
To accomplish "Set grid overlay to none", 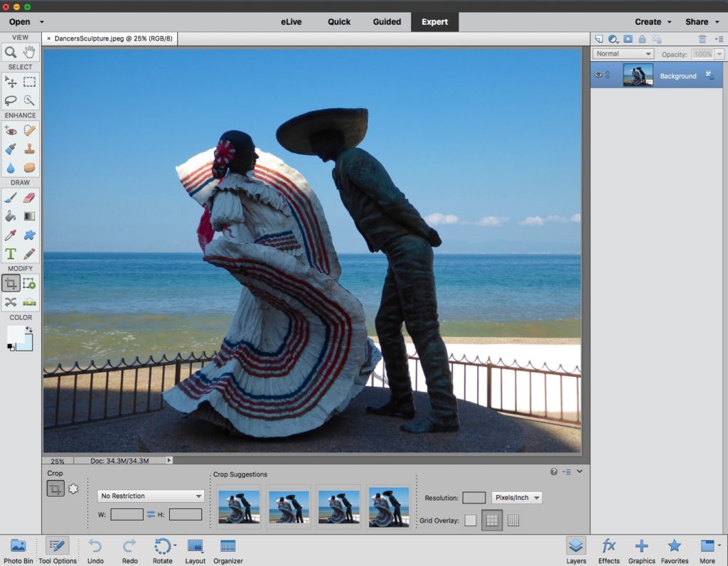I will pyautogui.click(x=470, y=520).
